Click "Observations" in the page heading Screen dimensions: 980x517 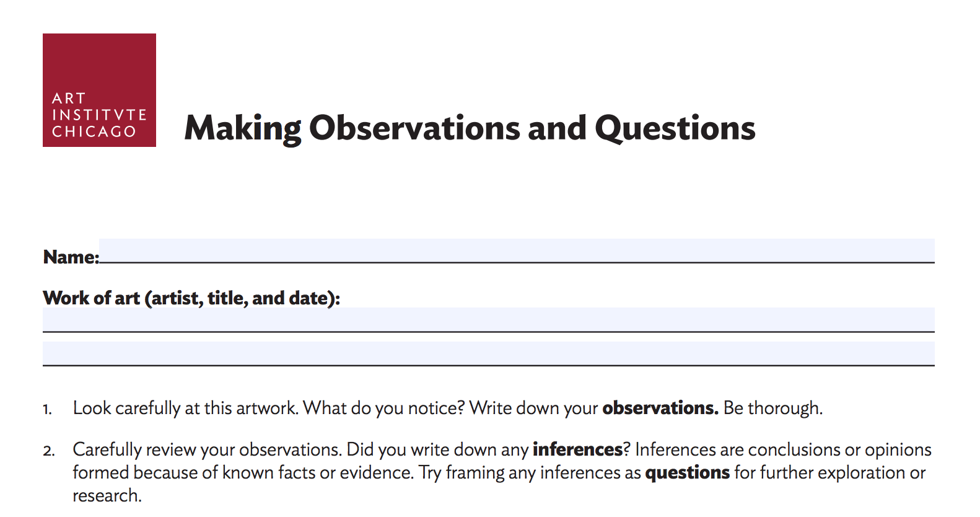(414, 128)
